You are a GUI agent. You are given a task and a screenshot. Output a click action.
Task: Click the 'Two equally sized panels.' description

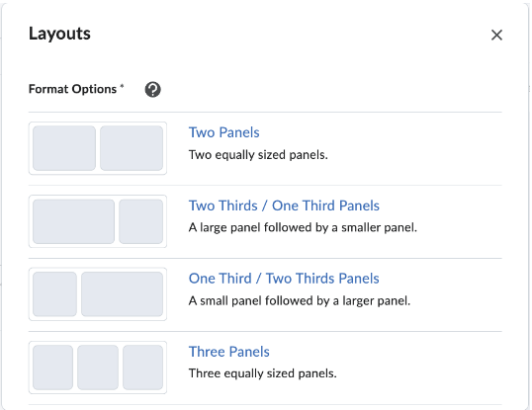(258, 155)
